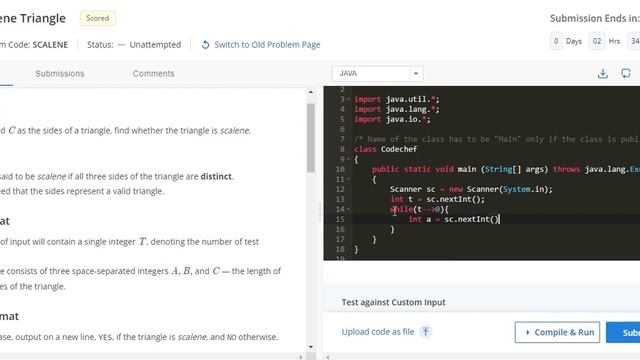Click the problem panel scroll-up arrow
The width and height of the screenshot is (640, 360).
tap(311, 93)
